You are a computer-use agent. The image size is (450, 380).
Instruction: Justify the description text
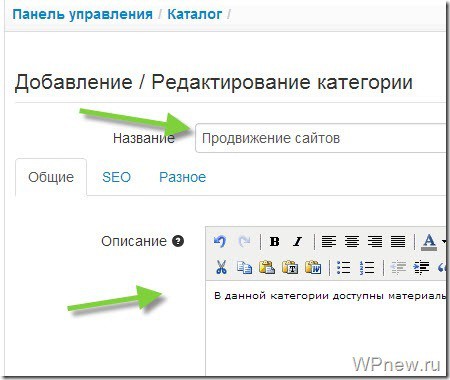(x=398, y=241)
